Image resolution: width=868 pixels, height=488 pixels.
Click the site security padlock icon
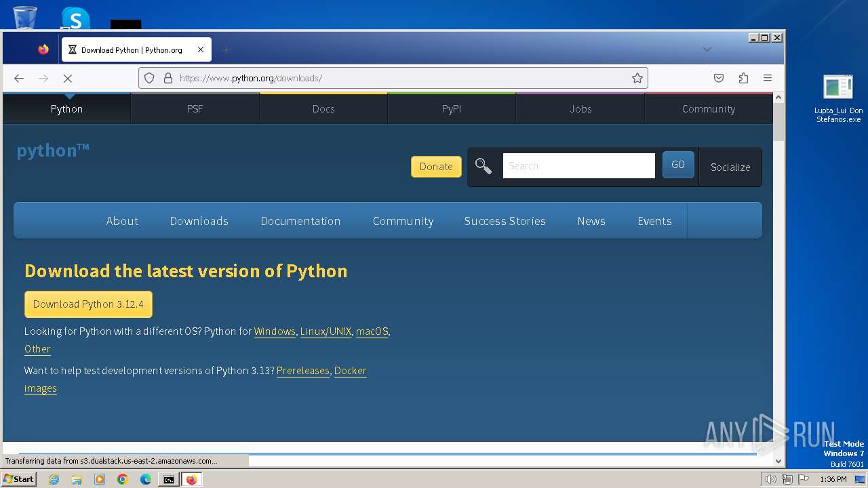(x=168, y=78)
